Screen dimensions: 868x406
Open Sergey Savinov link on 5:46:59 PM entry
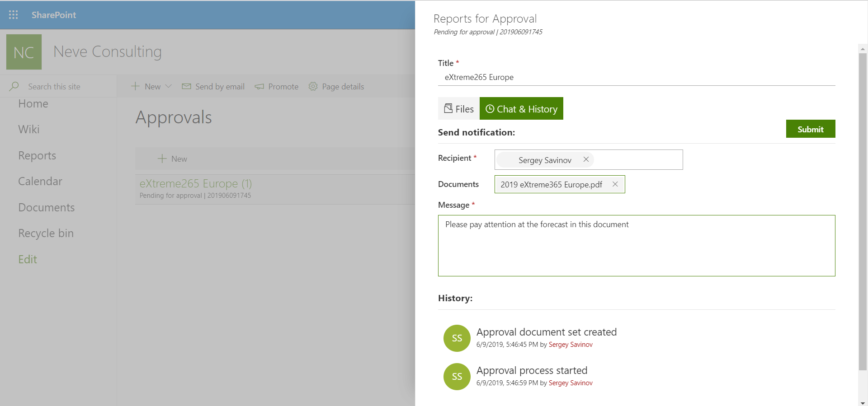click(x=571, y=383)
